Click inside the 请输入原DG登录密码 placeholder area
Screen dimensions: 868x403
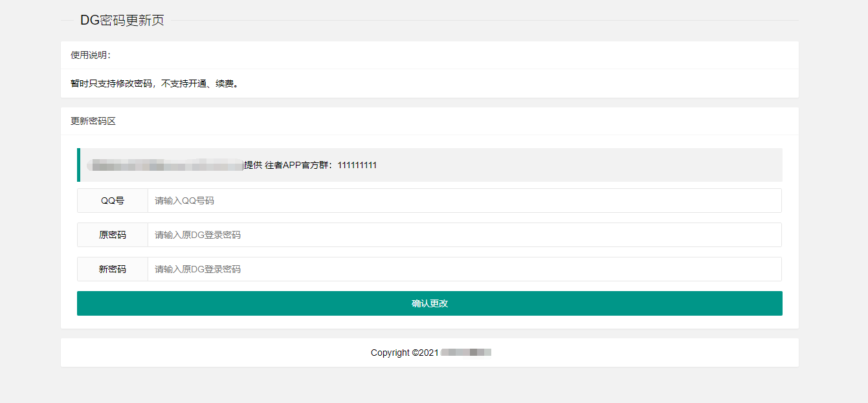point(197,235)
